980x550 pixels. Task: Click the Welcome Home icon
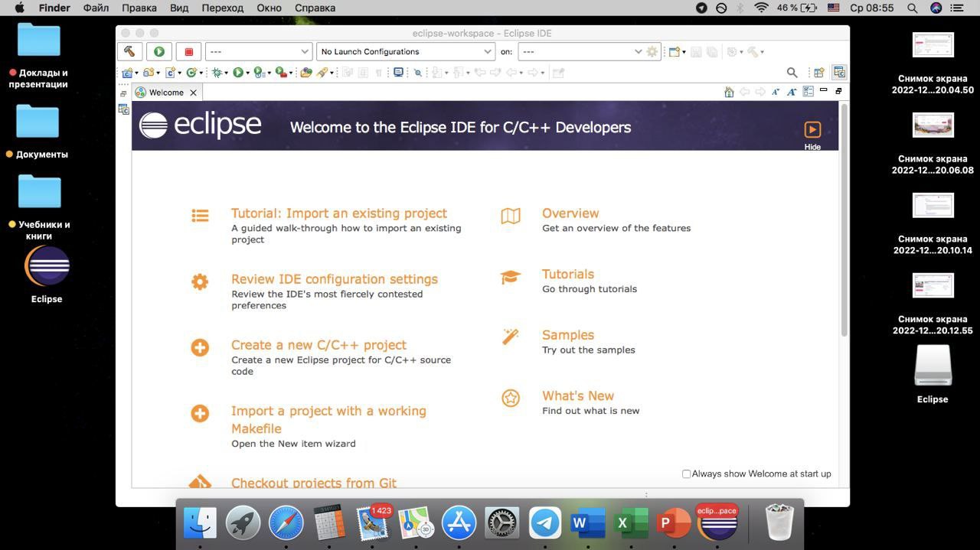click(729, 92)
